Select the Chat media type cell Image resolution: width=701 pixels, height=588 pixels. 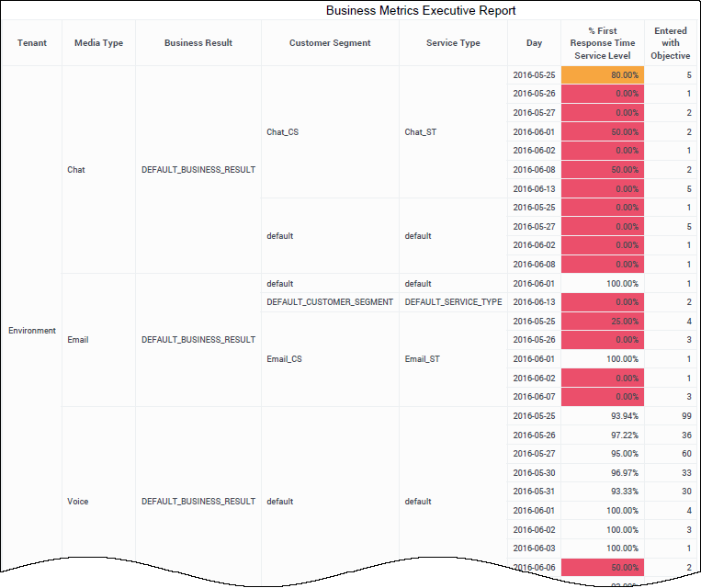[x=76, y=170]
